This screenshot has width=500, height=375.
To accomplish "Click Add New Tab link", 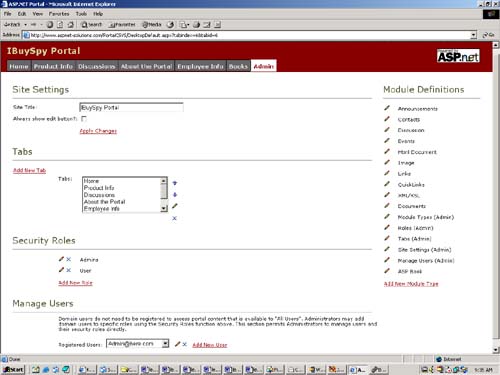I will (29, 170).
